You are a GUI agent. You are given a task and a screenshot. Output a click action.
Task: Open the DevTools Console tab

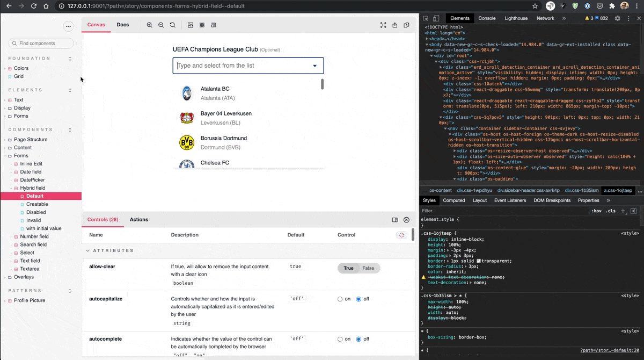(487, 18)
